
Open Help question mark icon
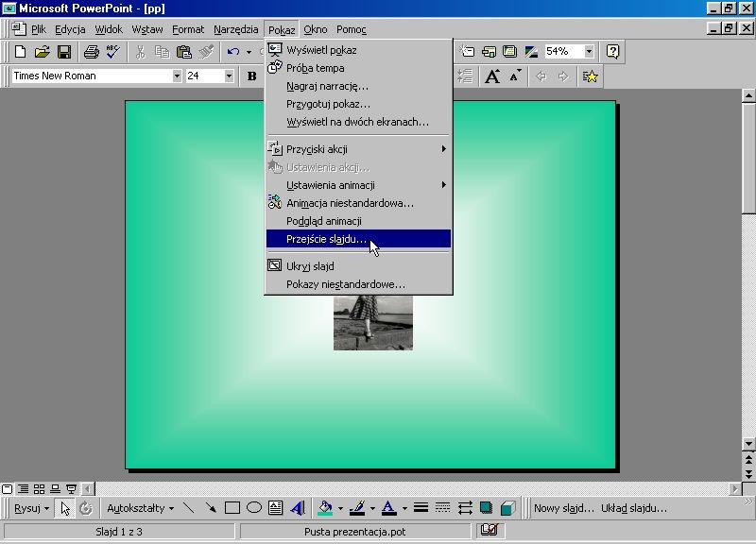pyautogui.click(x=612, y=52)
